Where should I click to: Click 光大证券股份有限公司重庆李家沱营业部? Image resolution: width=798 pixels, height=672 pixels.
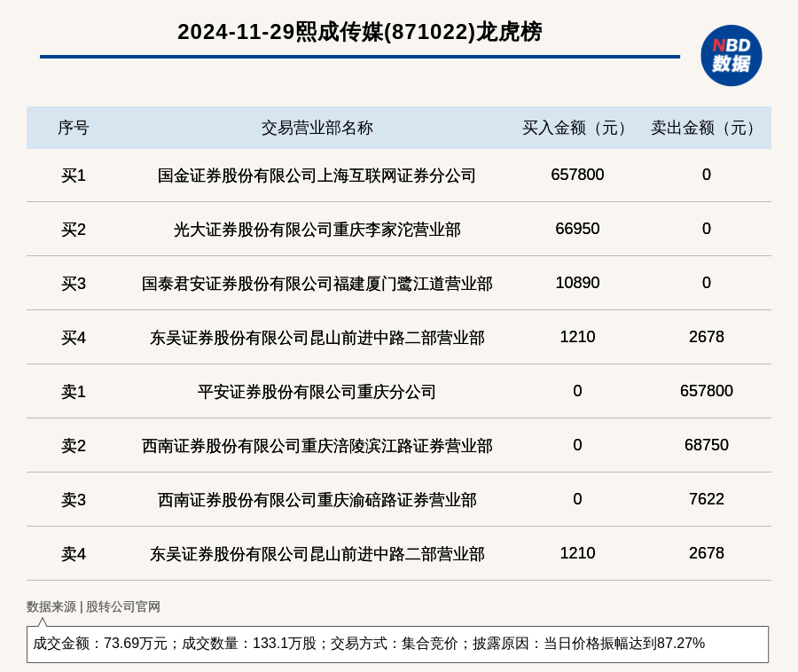[317, 230]
